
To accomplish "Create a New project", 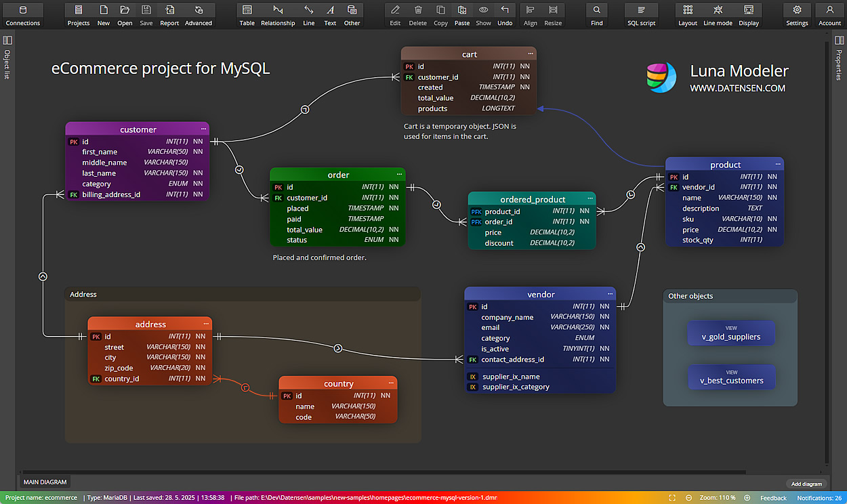I will pyautogui.click(x=104, y=15).
